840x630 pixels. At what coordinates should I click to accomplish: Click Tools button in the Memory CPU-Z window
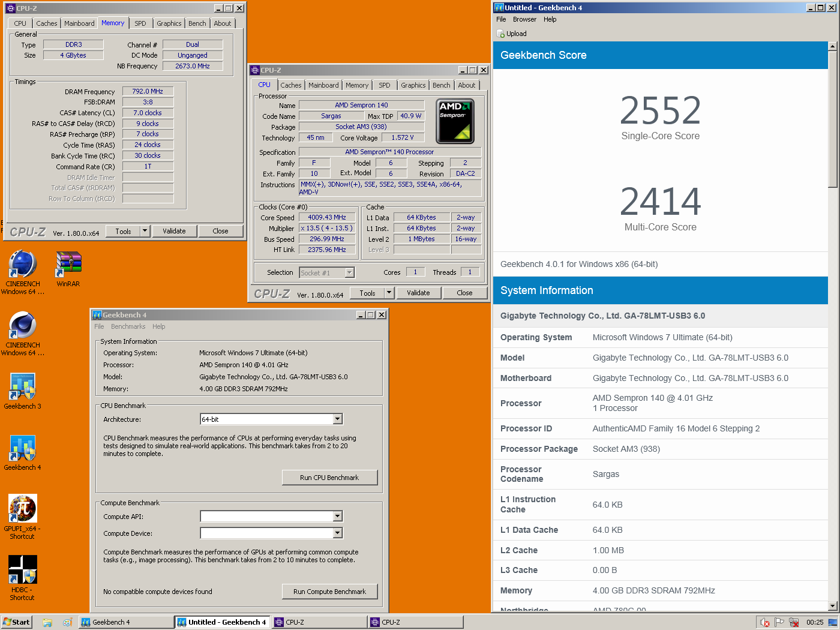click(124, 231)
